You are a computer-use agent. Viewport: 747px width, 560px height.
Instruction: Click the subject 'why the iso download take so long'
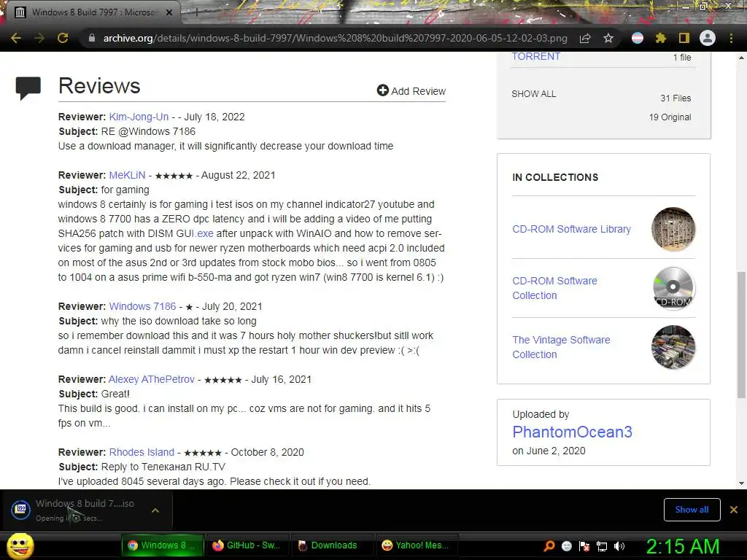point(179,321)
